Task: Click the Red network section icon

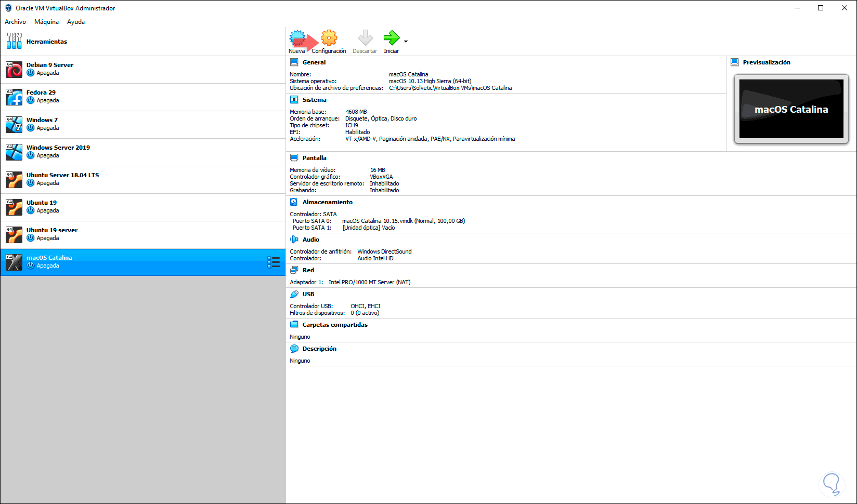Action: point(294,270)
